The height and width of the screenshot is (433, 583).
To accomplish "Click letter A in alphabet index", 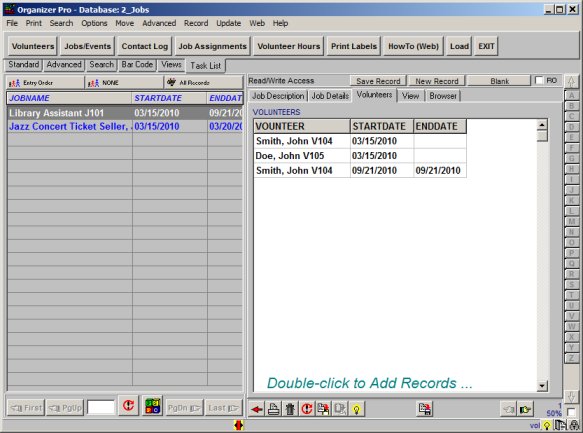I will [571, 96].
